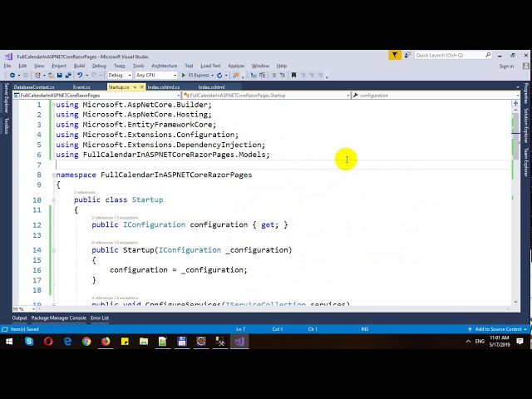Viewport: 532px width, 399px height.
Task: Switch to the Index.cshtml tab
Action: tap(211, 87)
